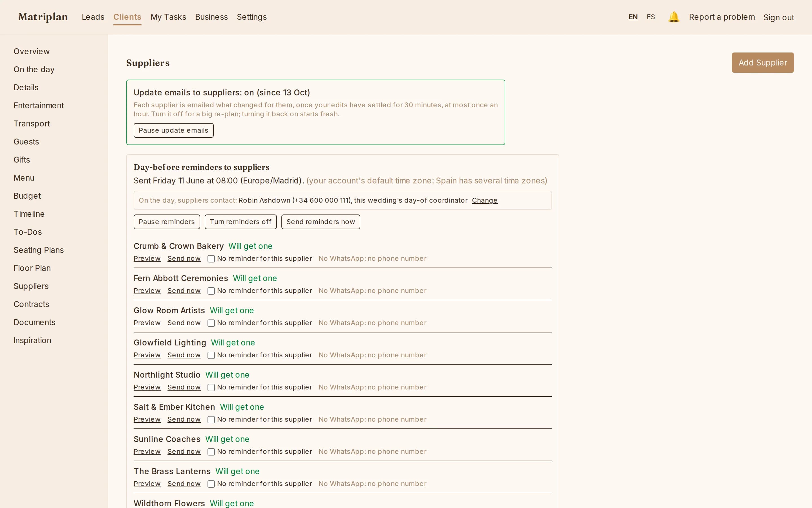Viewport: 812px width, 508px height.
Task: Tick no reminder for The Brass Lanterns
Action: coord(211,484)
